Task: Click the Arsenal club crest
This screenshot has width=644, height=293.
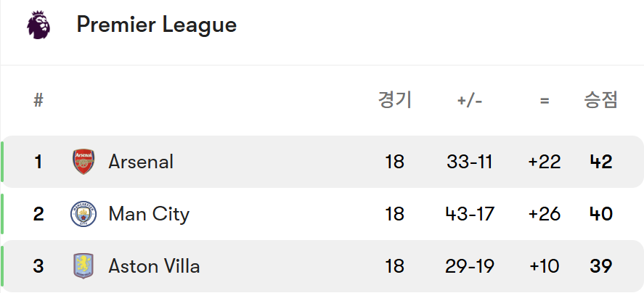Action: click(83, 162)
